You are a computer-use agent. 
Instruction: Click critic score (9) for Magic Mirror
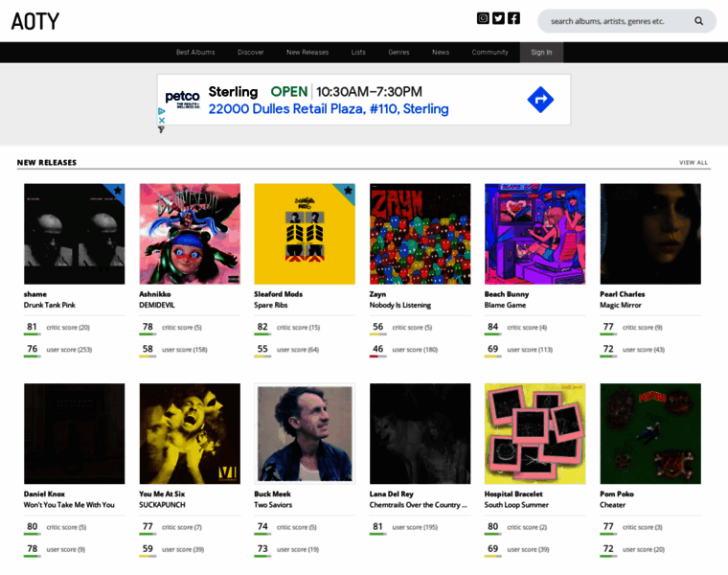[642, 328]
